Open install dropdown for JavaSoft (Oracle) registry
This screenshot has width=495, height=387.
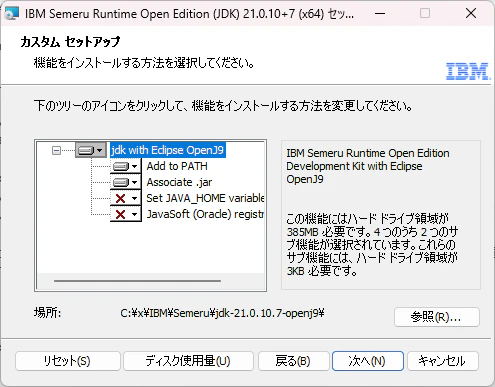coord(126,214)
